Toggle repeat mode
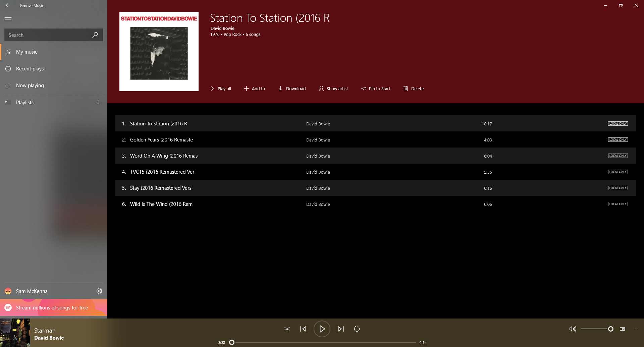The height and width of the screenshot is (347, 644). click(357, 329)
